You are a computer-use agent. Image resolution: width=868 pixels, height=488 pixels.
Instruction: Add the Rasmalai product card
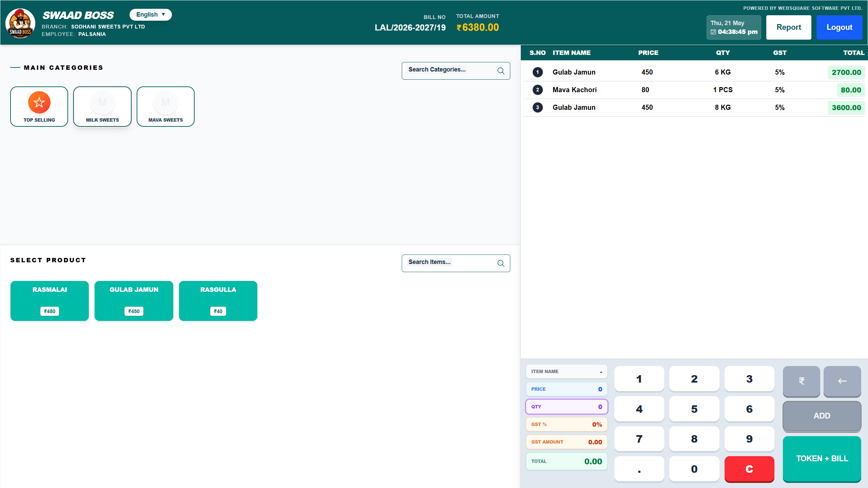[x=50, y=301]
